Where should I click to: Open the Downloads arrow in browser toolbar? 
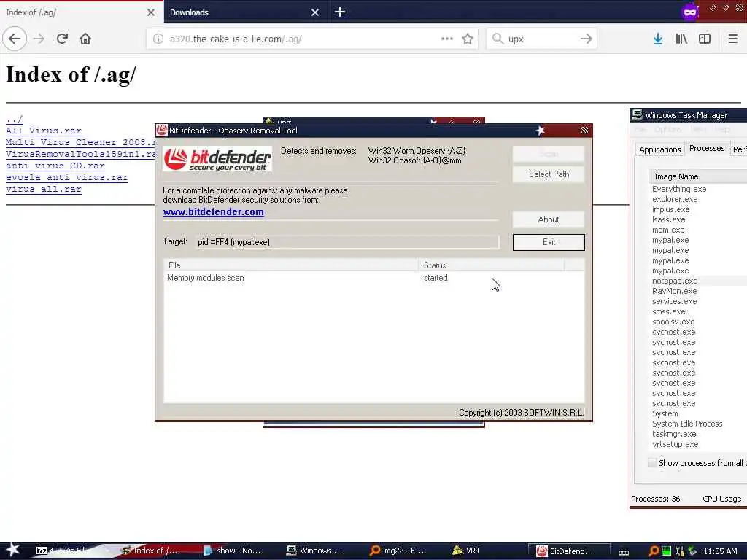point(658,39)
